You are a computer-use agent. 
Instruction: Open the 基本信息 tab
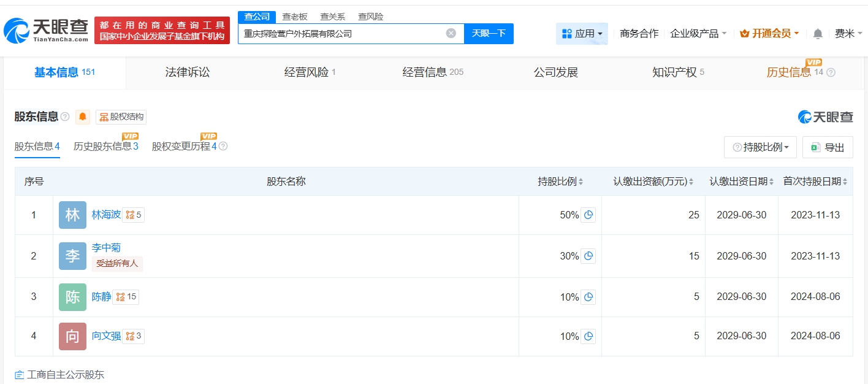64,72
